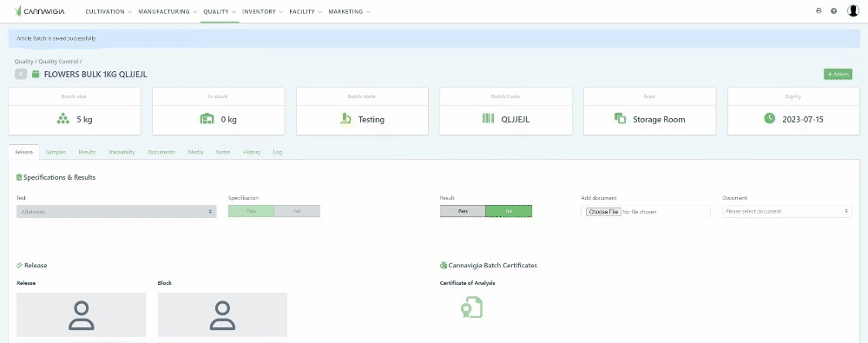Set Result toggle to Pass
Viewport: 868px width, 343px height.
[x=463, y=211]
